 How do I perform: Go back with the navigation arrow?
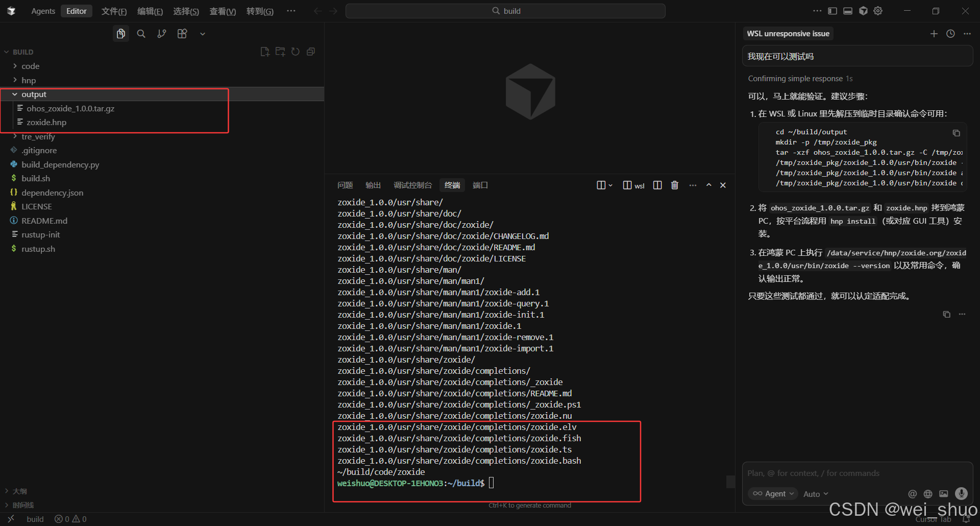click(317, 11)
